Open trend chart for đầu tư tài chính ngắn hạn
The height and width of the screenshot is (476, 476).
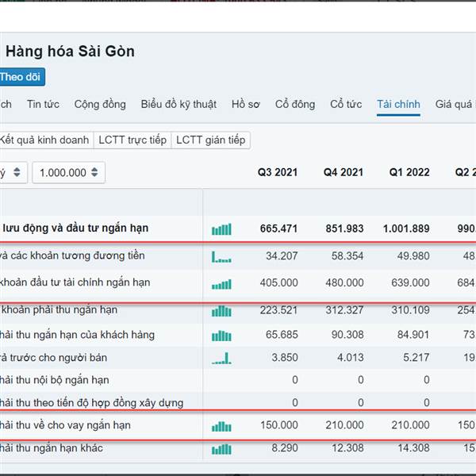[x=221, y=284]
